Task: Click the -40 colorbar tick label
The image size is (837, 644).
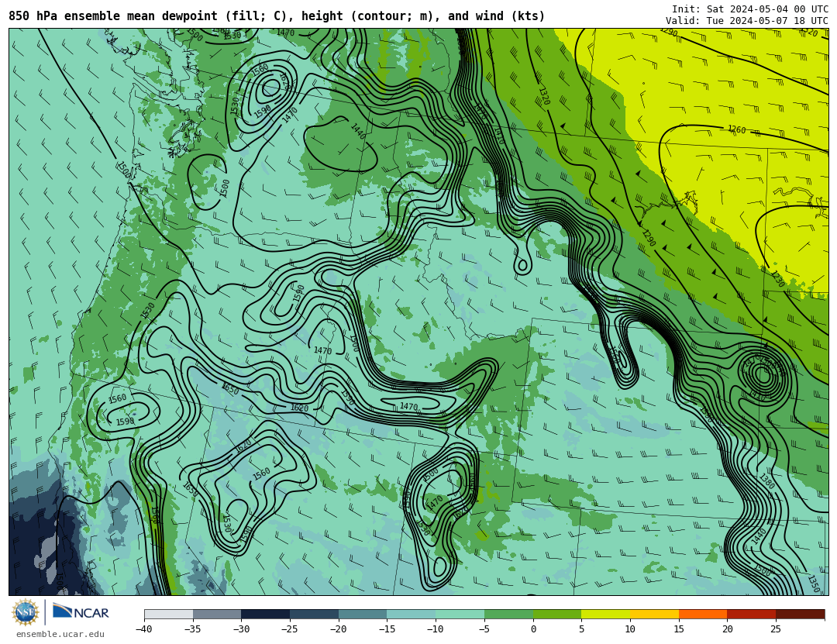Action: click(143, 629)
